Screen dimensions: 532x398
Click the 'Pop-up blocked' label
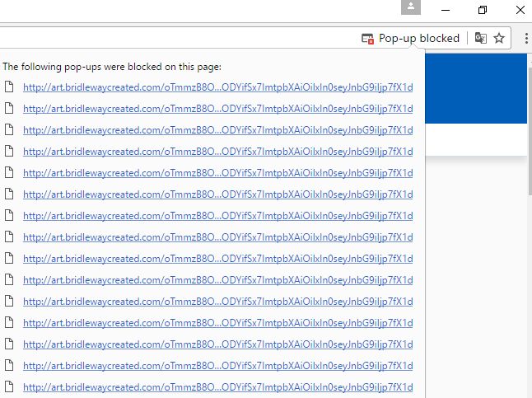(419, 38)
